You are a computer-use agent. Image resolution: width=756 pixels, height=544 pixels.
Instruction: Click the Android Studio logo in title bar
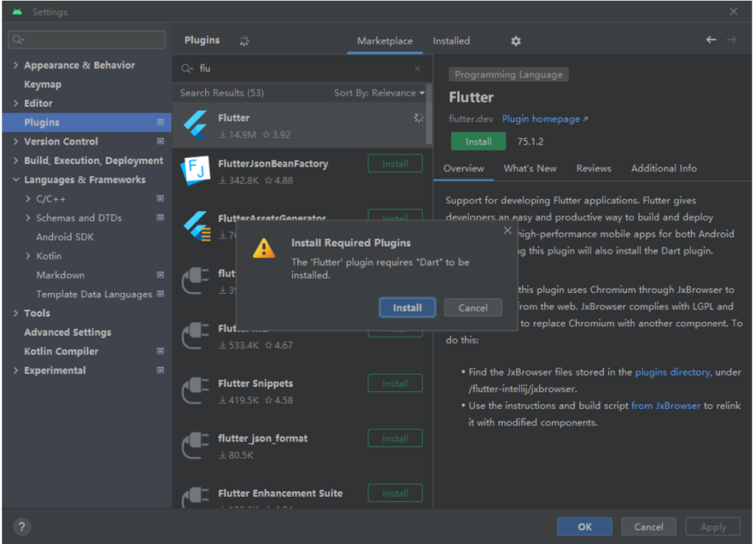pos(18,12)
